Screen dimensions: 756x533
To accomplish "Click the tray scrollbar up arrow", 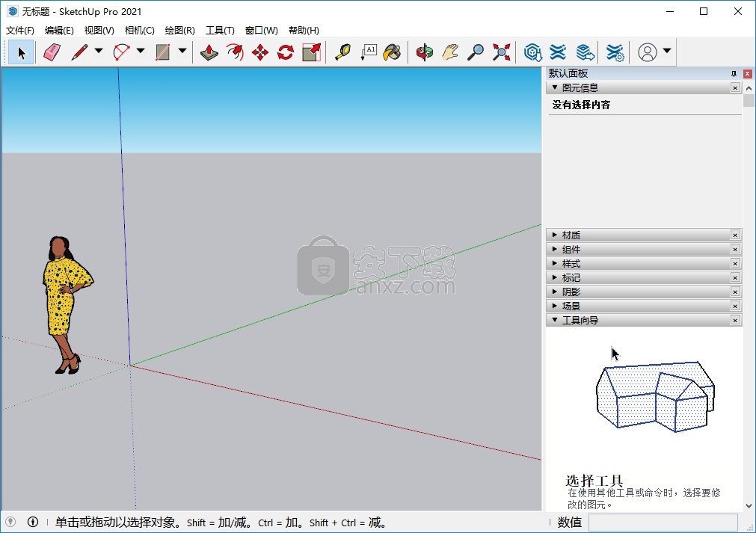I will click(x=749, y=88).
